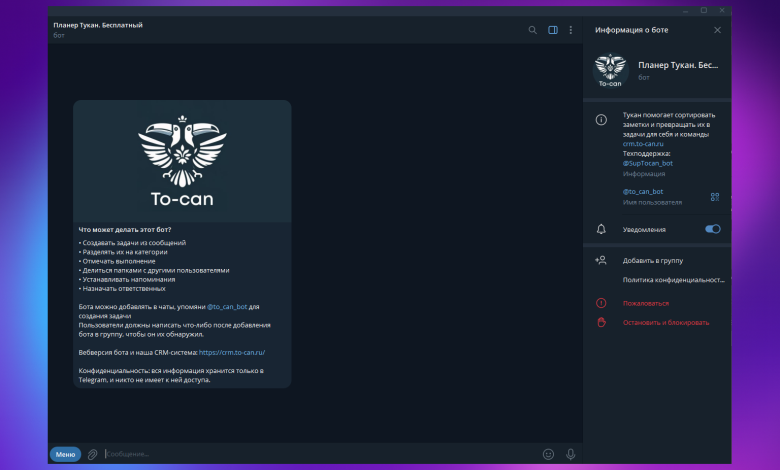Click the attach file paperclip icon
The height and width of the screenshot is (470, 780).
pos(92,454)
